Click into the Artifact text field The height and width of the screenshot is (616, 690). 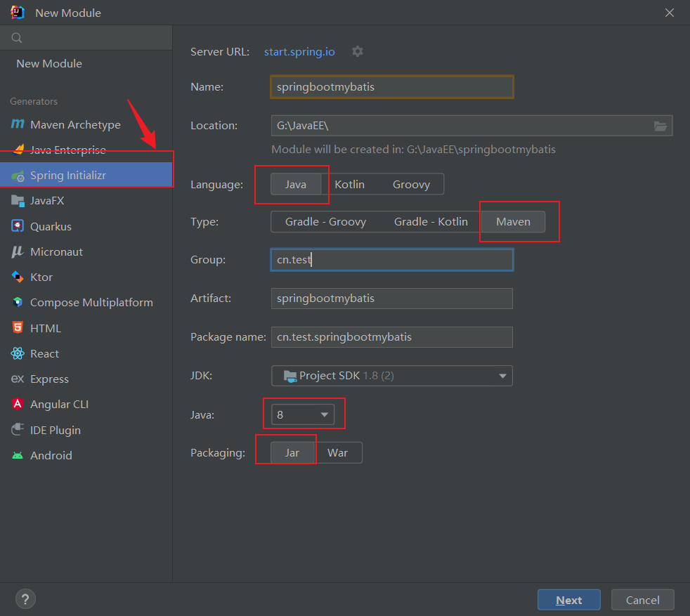coord(391,299)
